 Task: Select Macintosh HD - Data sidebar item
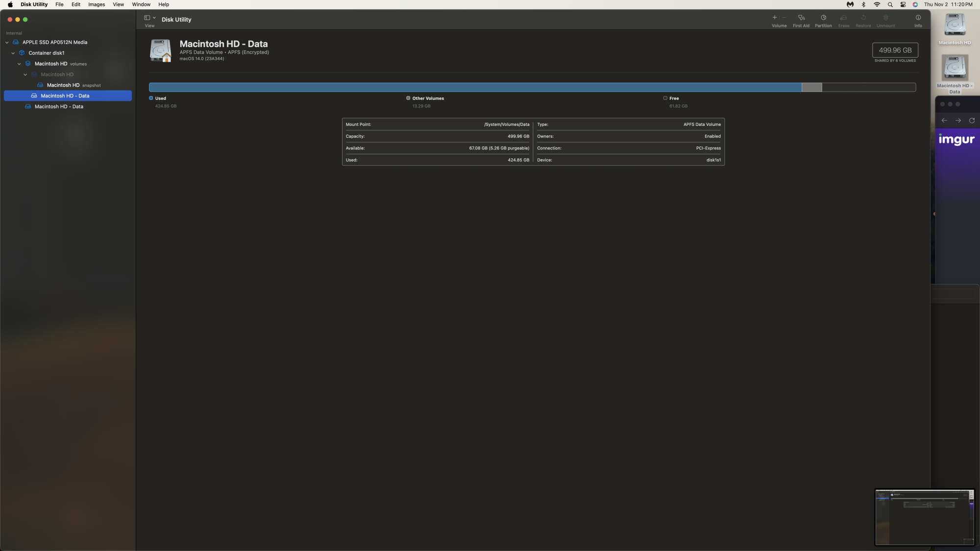click(x=65, y=96)
